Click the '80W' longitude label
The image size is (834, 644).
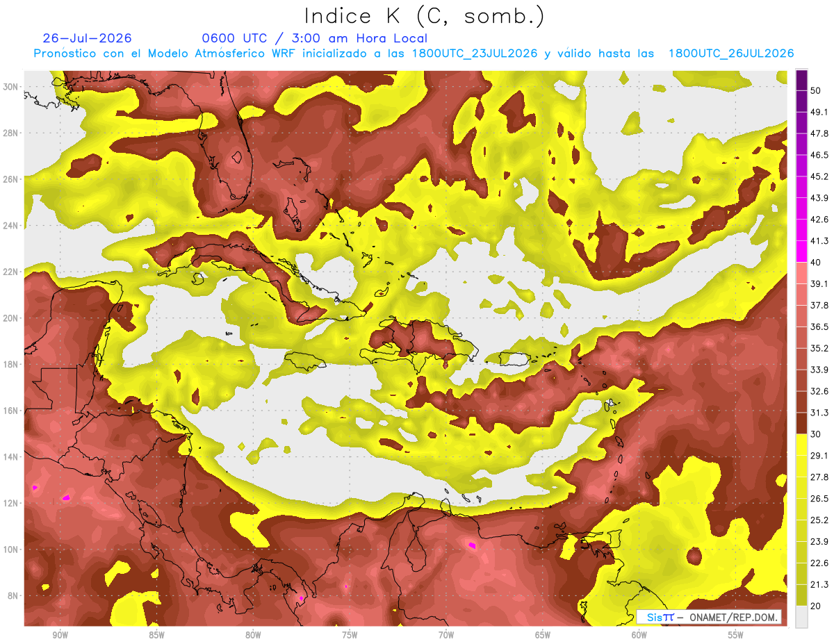pos(253,636)
